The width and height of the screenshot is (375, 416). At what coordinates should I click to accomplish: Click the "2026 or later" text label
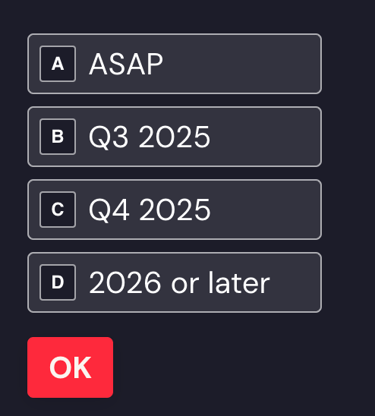[x=179, y=283]
